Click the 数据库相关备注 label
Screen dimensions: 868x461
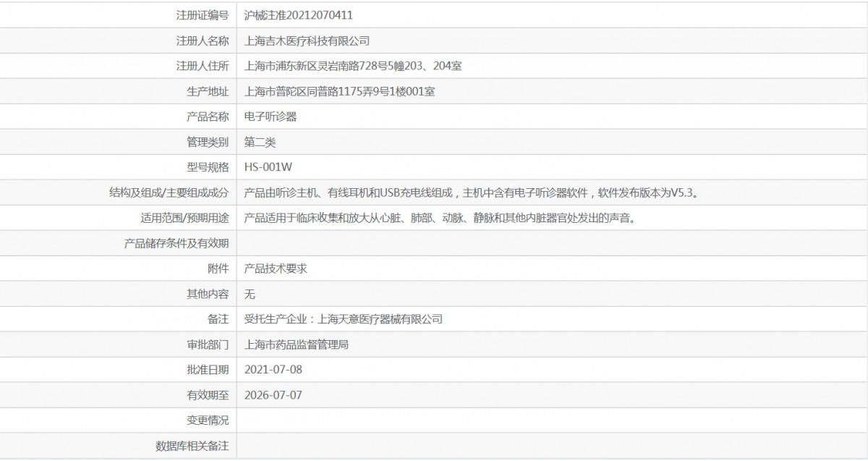pos(192,446)
